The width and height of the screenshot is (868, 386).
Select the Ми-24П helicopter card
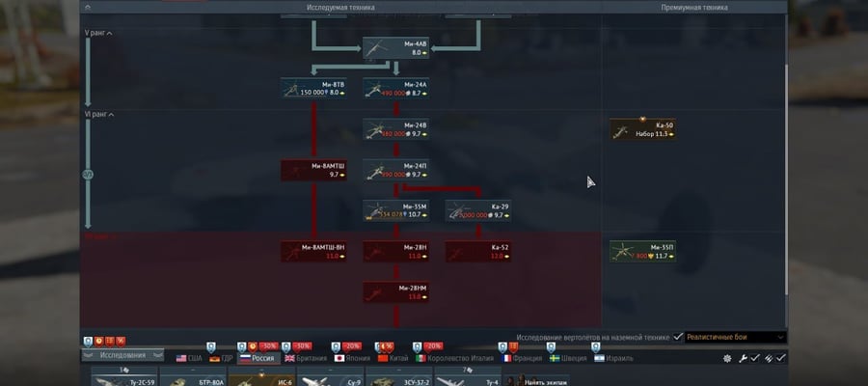click(395, 170)
